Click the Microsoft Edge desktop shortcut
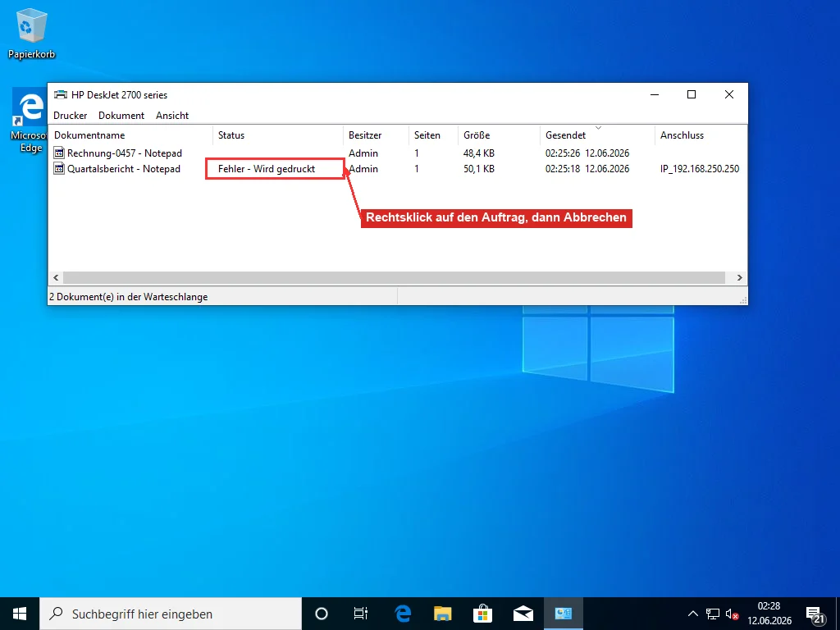The image size is (840, 630). 30,121
